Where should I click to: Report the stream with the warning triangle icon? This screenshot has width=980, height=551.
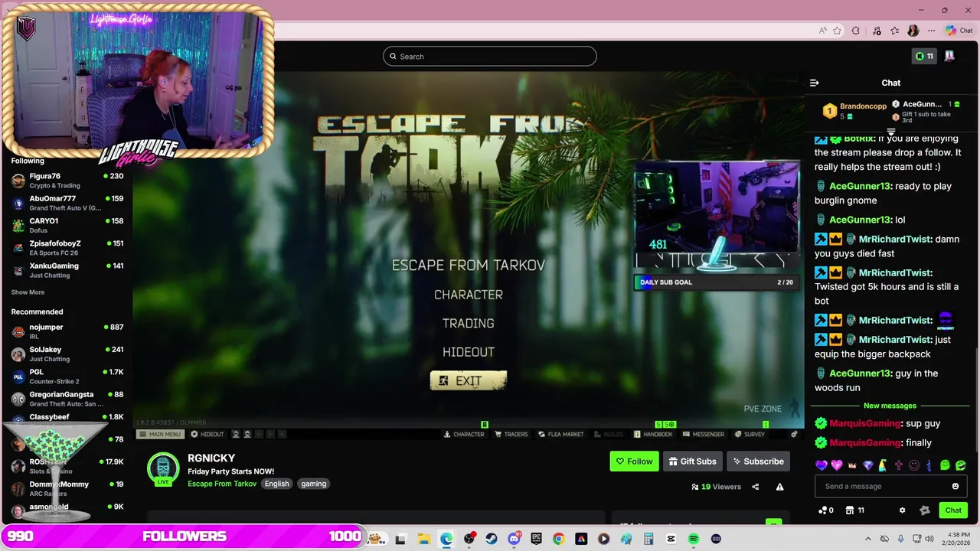779,487
